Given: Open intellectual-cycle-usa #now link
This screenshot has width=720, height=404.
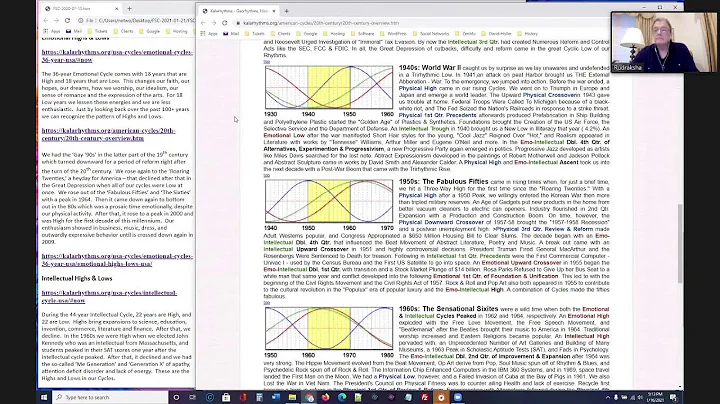Looking at the screenshot, I should (109, 297).
